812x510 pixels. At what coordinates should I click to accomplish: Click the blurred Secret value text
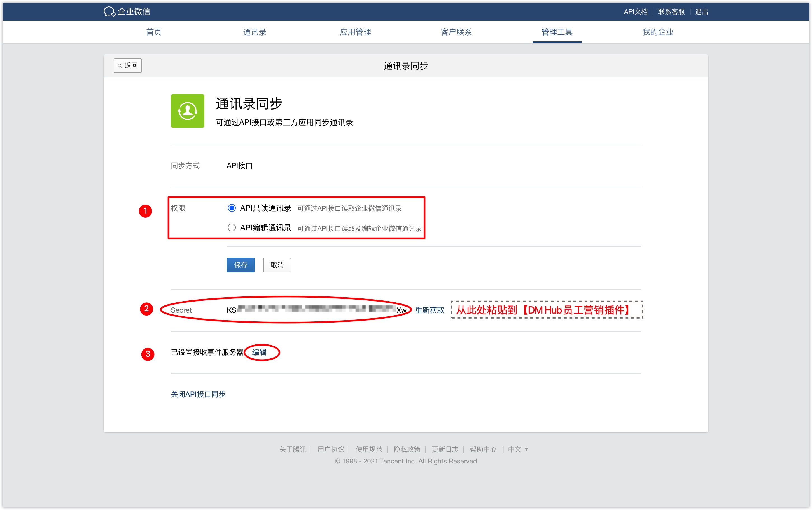point(317,310)
